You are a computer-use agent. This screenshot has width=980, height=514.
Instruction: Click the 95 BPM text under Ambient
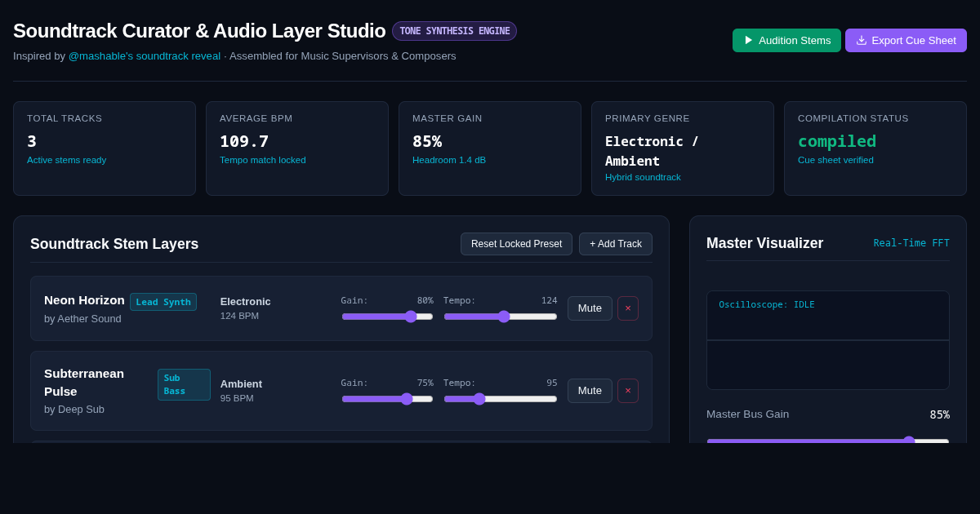(x=237, y=398)
